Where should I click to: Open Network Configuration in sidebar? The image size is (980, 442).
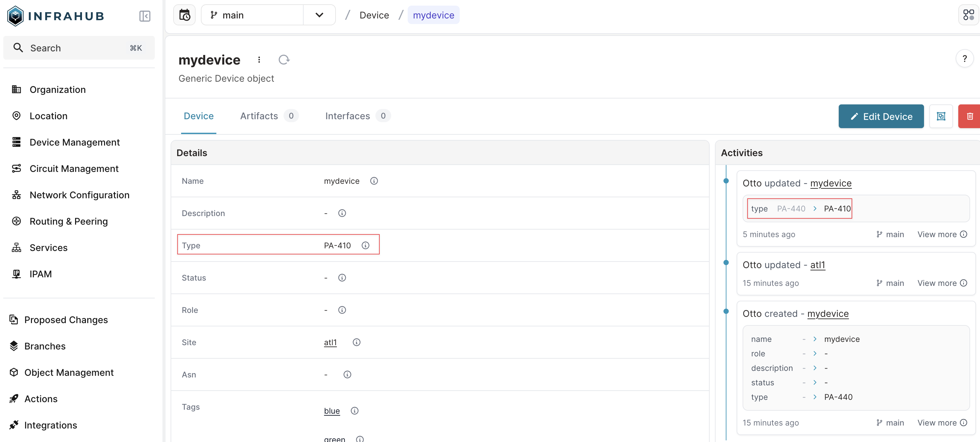pyautogui.click(x=79, y=195)
